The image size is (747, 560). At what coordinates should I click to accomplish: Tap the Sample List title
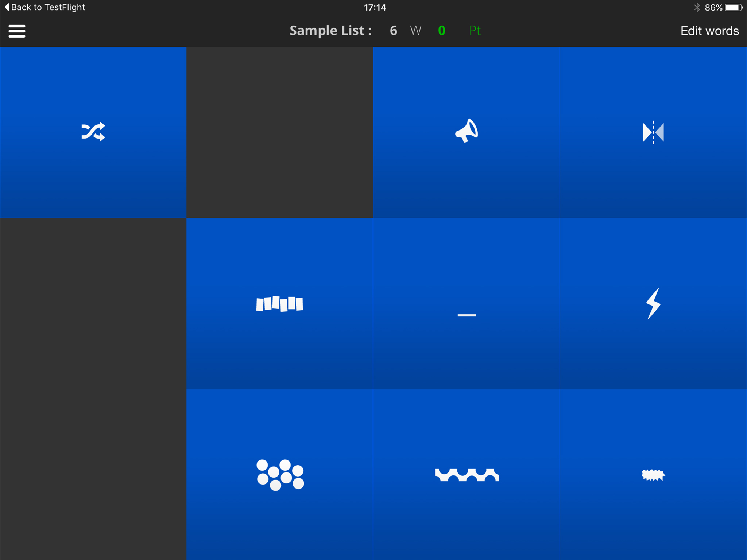330,31
